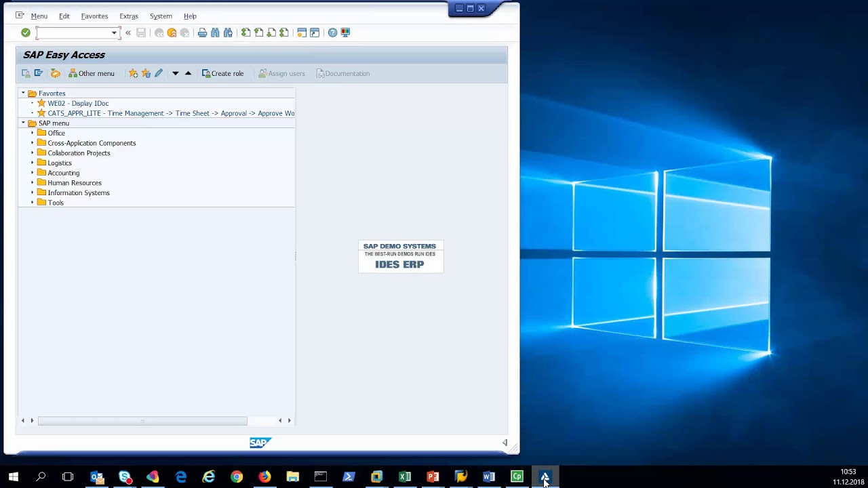Click the orange Exit icon
Screen dimensions: 868x488
[172, 33]
